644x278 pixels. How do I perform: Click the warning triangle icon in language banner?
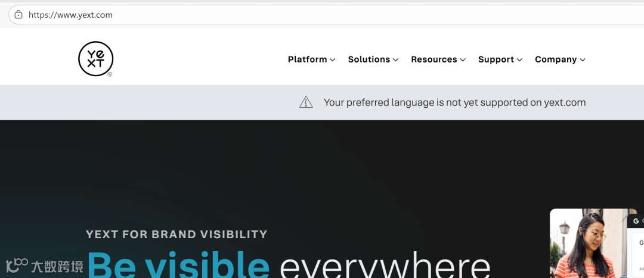[x=306, y=102]
